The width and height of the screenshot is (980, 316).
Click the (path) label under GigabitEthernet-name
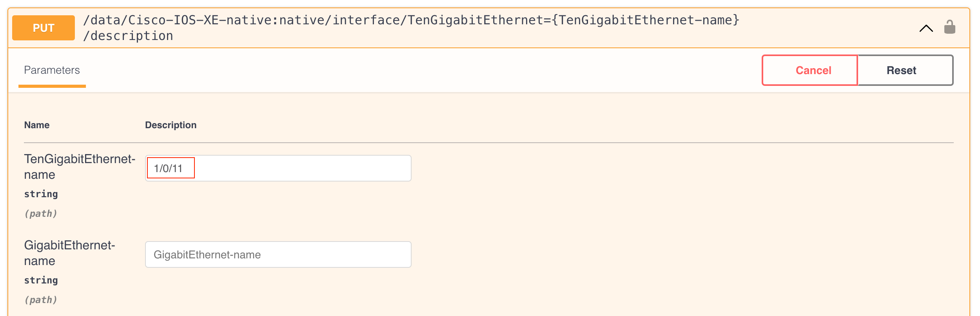point(41,300)
